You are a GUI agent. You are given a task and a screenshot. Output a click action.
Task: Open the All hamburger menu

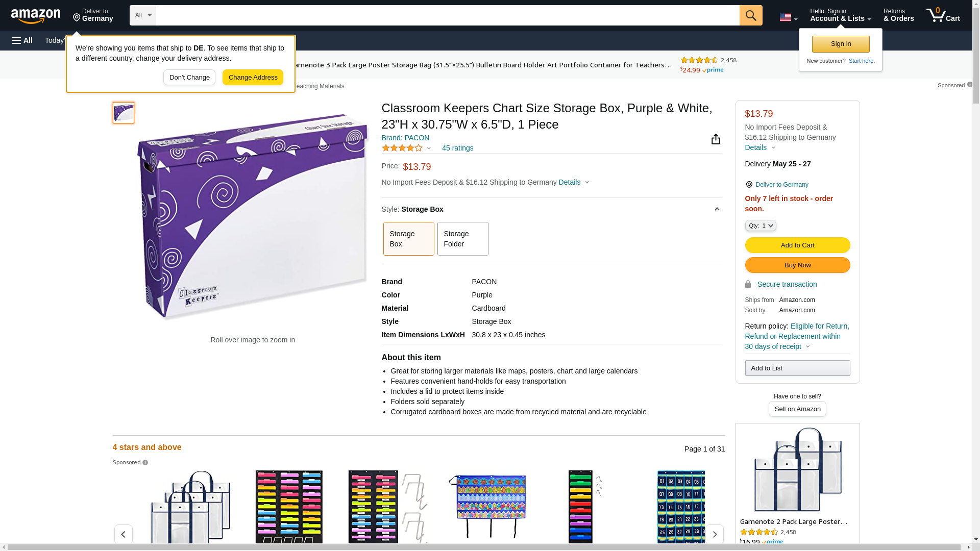click(x=22, y=40)
